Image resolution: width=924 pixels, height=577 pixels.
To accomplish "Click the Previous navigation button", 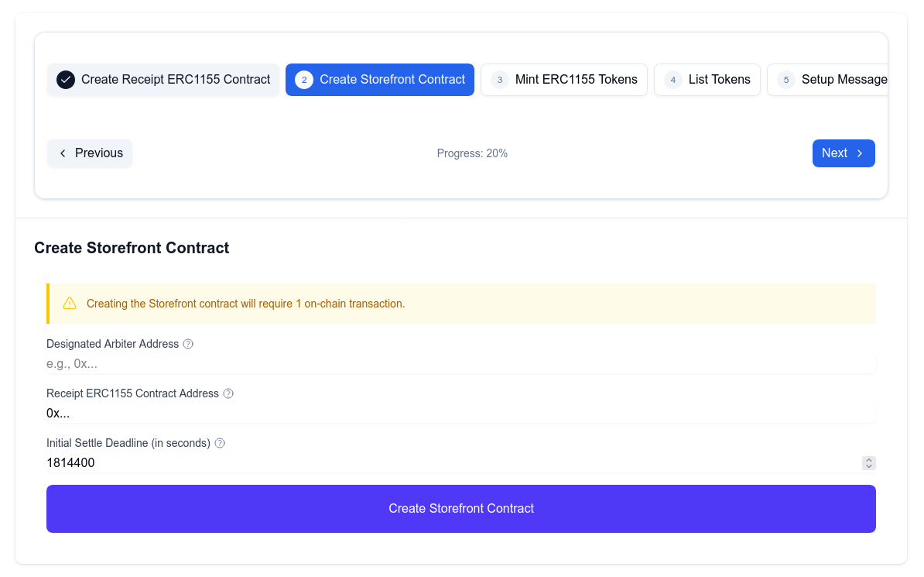I will pos(90,153).
